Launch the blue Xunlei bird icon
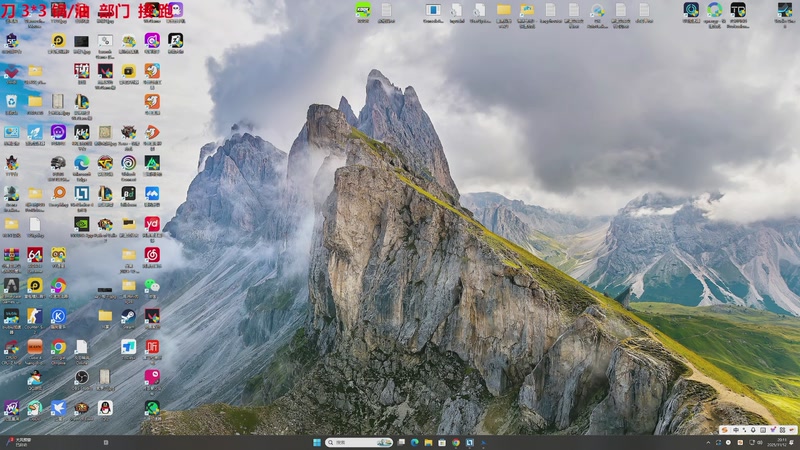The height and width of the screenshot is (450, 800). (58, 408)
